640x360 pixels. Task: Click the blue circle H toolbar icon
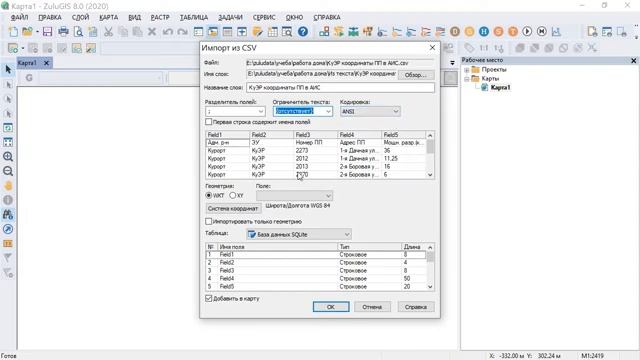coord(484,31)
